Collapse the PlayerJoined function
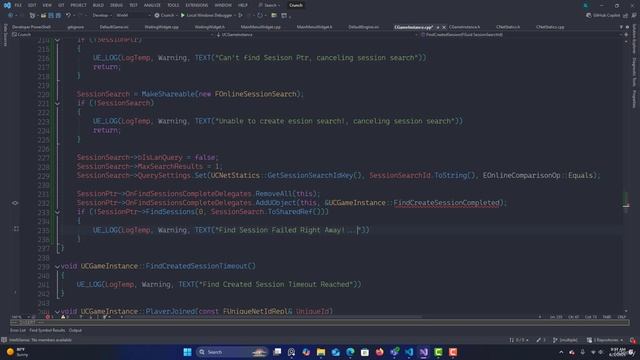The image size is (640, 360). [x=57, y=311]
